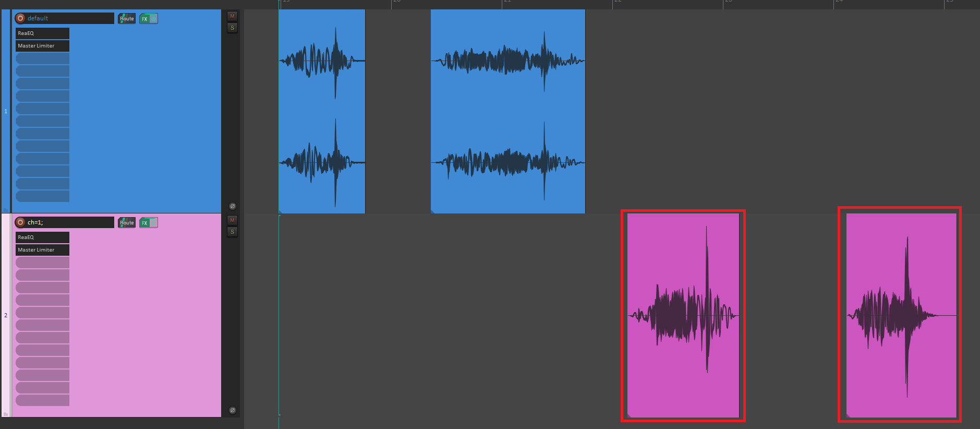Image resolution: width=980 pixels, height=429 pixels.
Task: Open FX chain for default track
Action: pos(144,19)
